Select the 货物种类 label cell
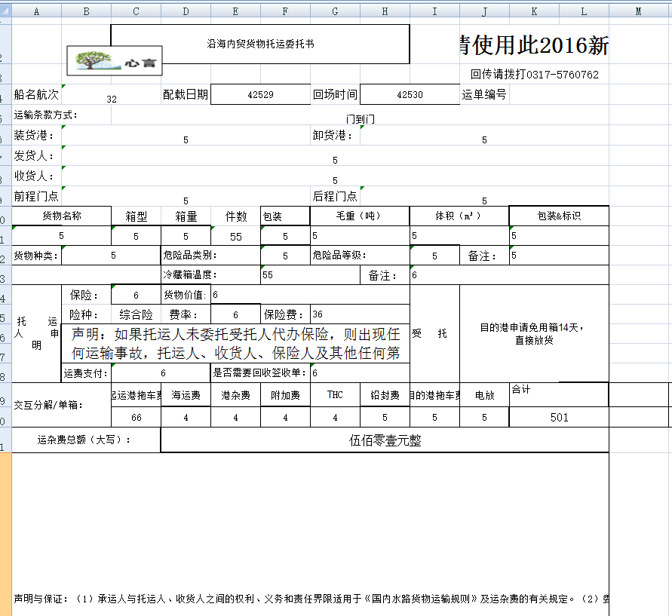This screenshot has width=672, height=616. point(36,256)
